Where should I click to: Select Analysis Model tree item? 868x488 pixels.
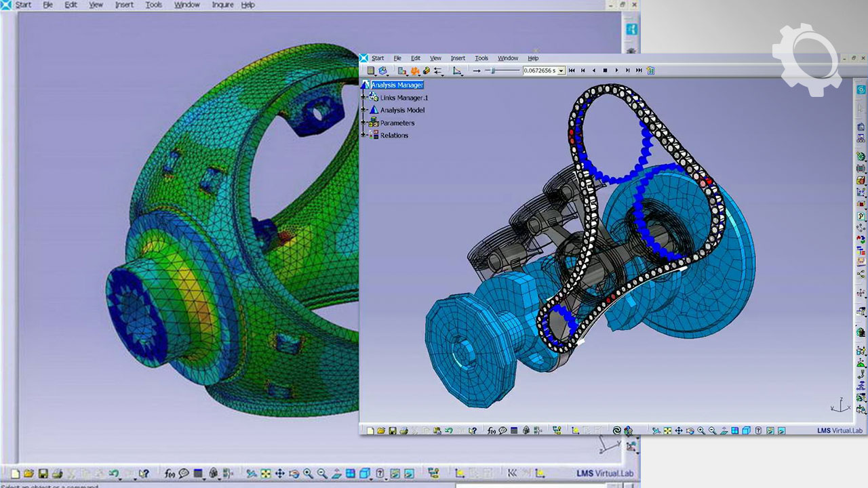pos(402,110)
